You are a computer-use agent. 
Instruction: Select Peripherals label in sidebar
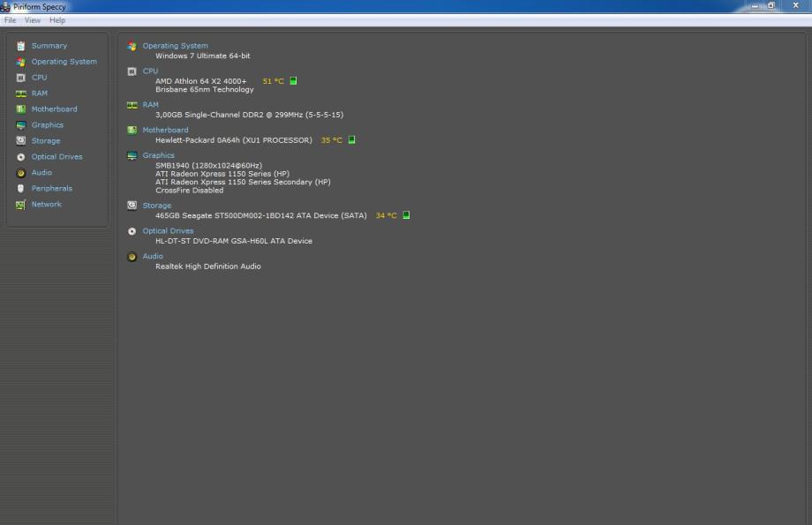(52, 189)
